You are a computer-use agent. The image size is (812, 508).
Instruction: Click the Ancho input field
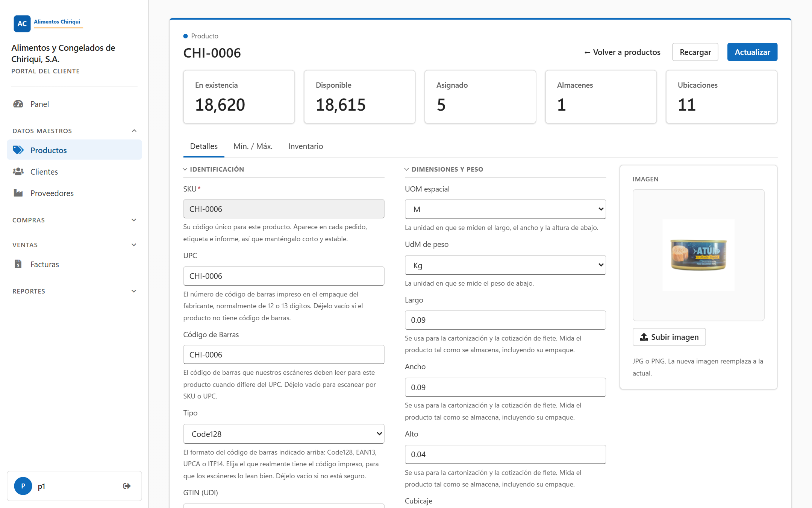pos(505,387)
